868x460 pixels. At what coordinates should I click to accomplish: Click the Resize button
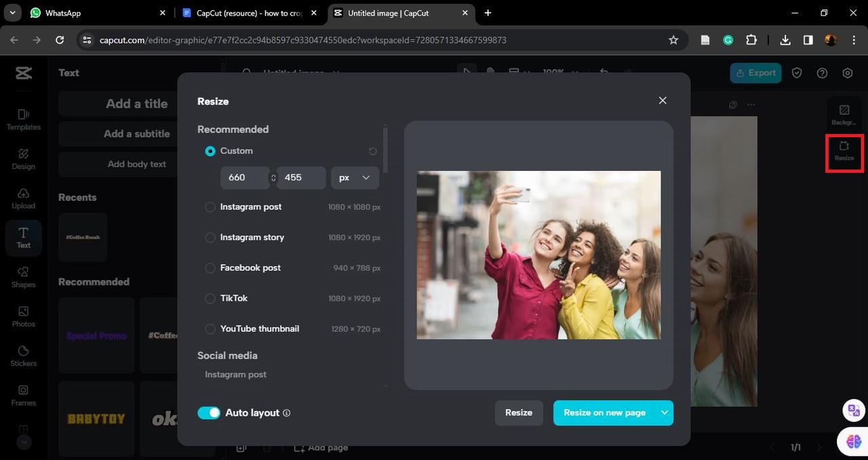point(519,413)
